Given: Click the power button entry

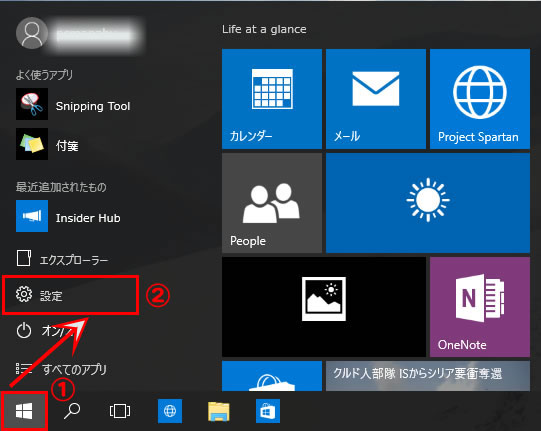Looking at the screenshot, I should click(45, 331).
